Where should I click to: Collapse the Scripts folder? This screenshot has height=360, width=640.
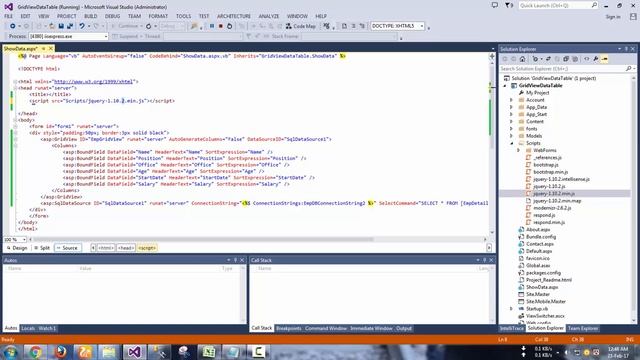click(511, 143)
